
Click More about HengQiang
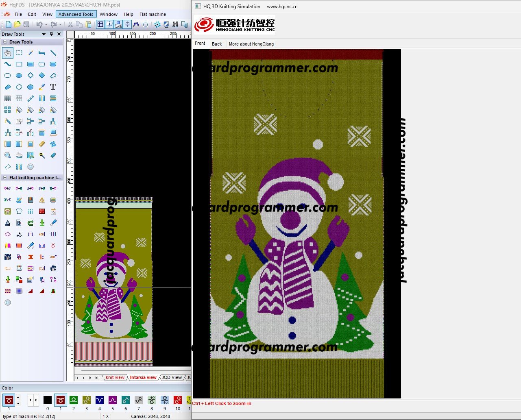tap(251, 44)
